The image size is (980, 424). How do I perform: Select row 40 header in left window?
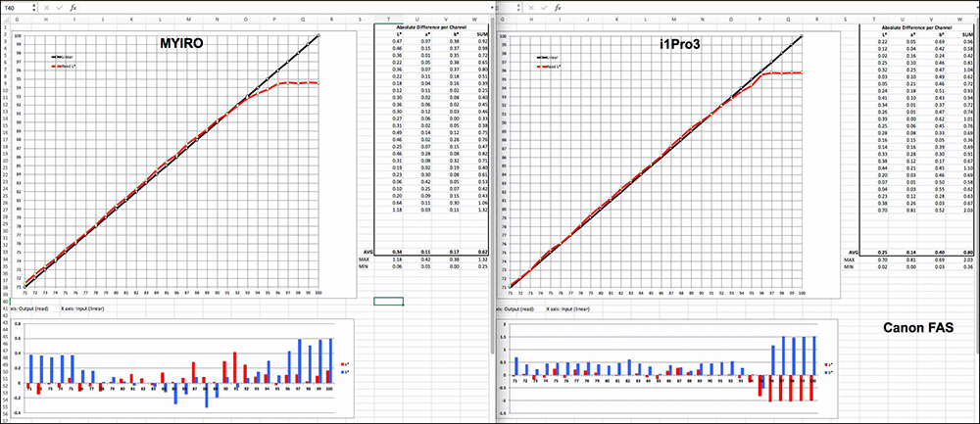pyautogui.click(x=4, y=300)
